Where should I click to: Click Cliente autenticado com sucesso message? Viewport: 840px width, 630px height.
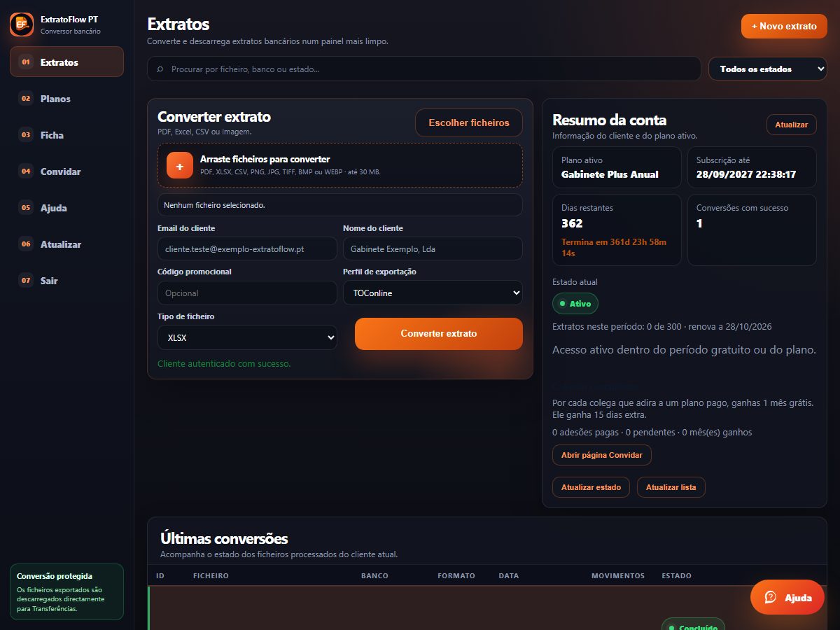pyautogui.click(x=224, y=363)
